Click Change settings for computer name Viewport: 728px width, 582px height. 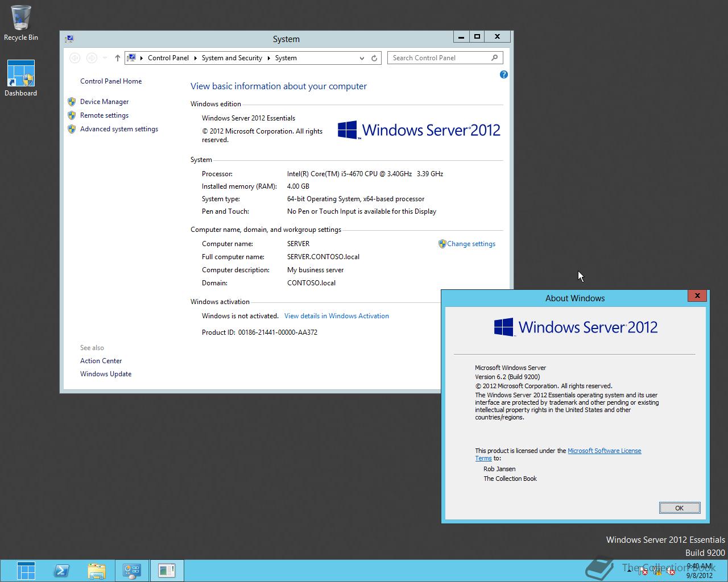pyautogui.click(x=471, y=244)
